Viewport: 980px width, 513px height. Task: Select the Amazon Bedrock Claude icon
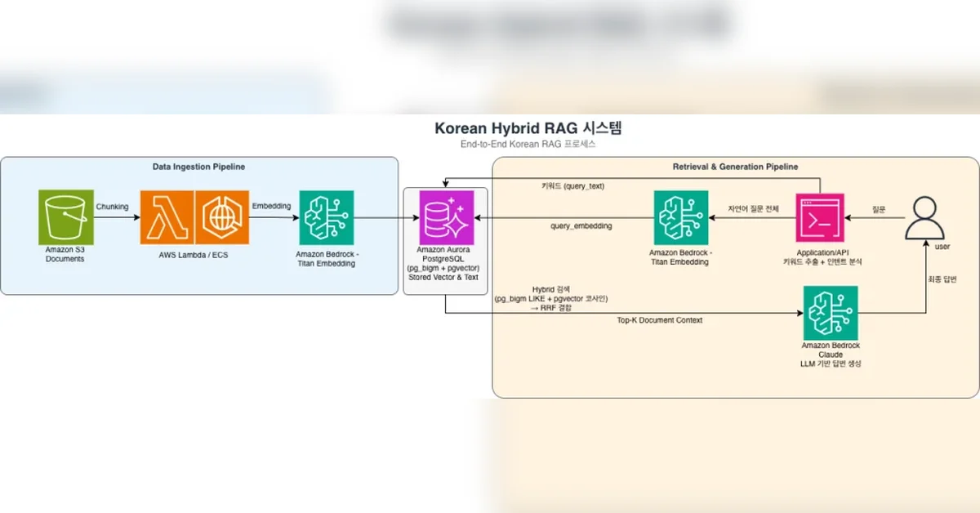(x=831, y=313)
